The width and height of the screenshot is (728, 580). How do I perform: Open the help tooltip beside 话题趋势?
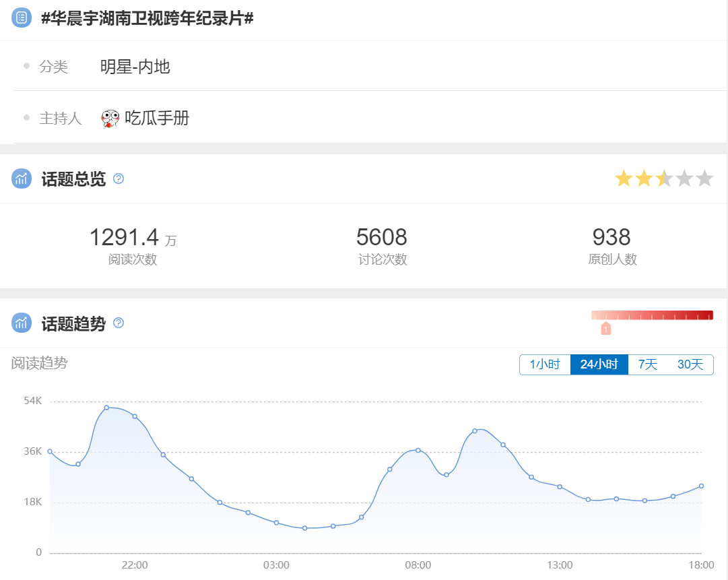(118, 323)
